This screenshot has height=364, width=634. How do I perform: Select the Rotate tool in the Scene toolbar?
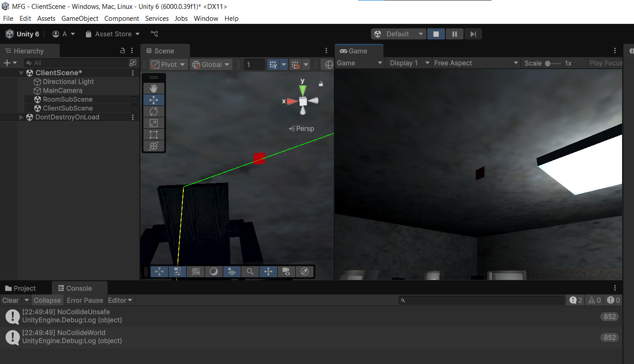[x=154, y=111]
